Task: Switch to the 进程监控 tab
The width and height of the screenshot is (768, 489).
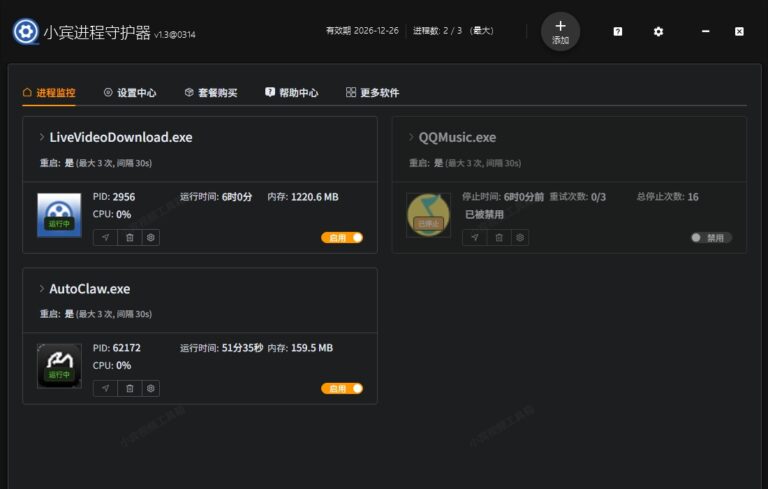Action: 49,93
